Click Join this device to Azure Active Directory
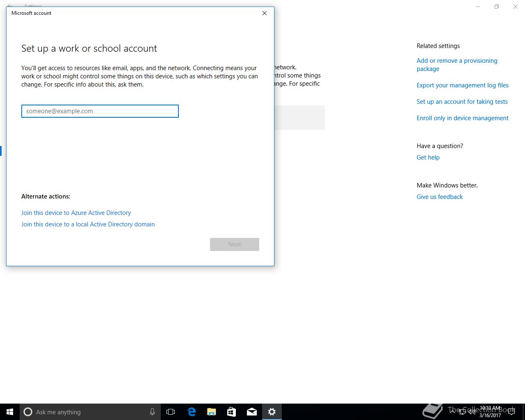 (76, 213)
